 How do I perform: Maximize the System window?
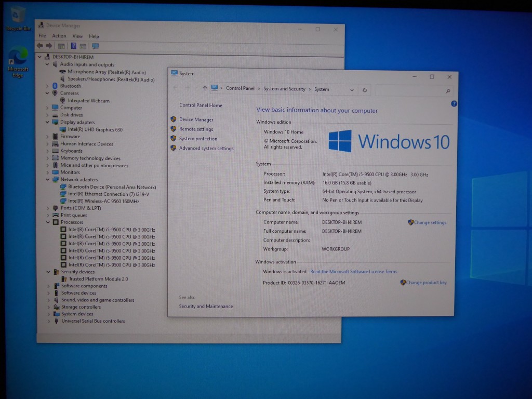(432, 77)
